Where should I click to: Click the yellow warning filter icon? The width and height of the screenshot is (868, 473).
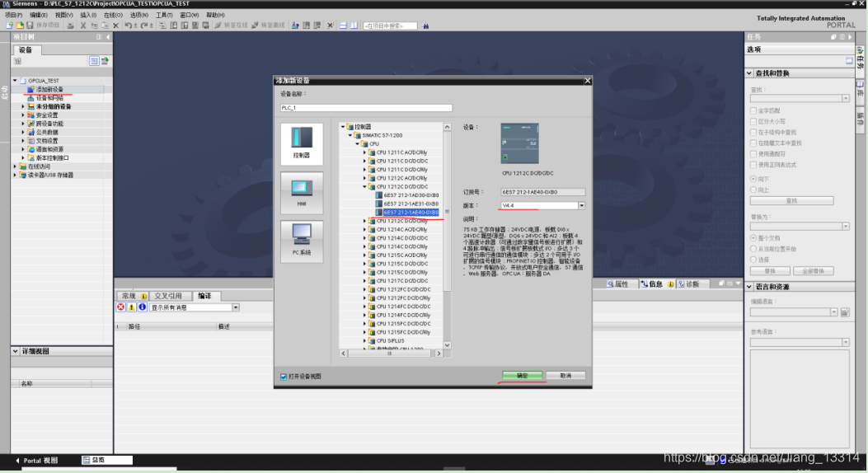tap(131, 307)
